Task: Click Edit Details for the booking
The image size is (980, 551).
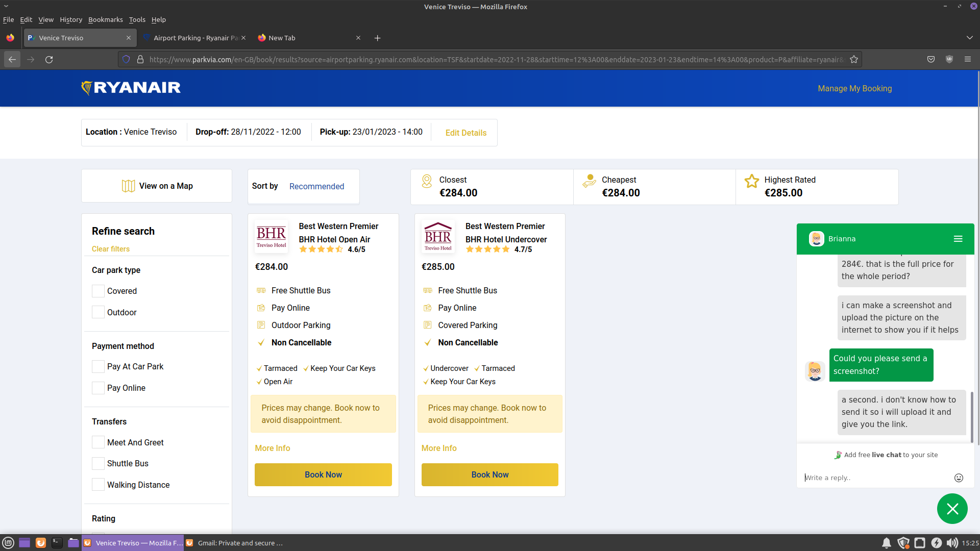Action: tap(466, 133)
